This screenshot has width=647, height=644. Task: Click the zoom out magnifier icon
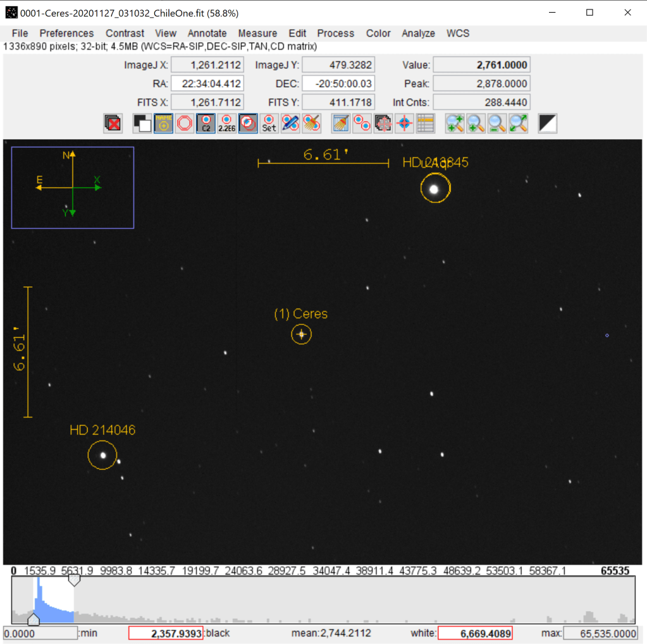[497, 123]
